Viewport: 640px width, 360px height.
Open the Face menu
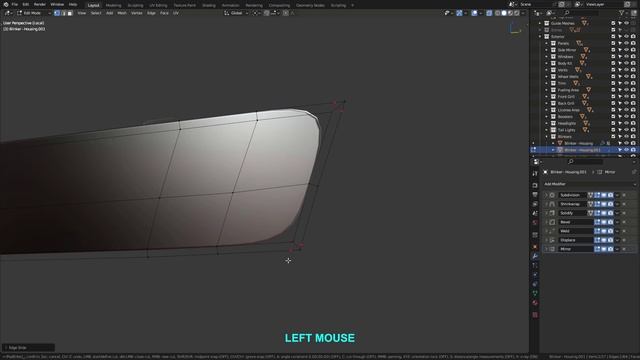[164, 13]
